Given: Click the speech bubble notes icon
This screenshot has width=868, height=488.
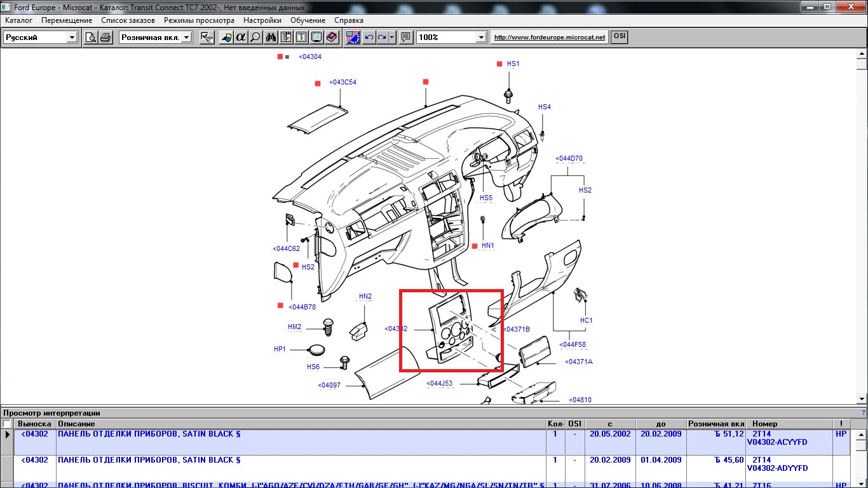Looking at the screenshot, I should click(x=406, y=37).
